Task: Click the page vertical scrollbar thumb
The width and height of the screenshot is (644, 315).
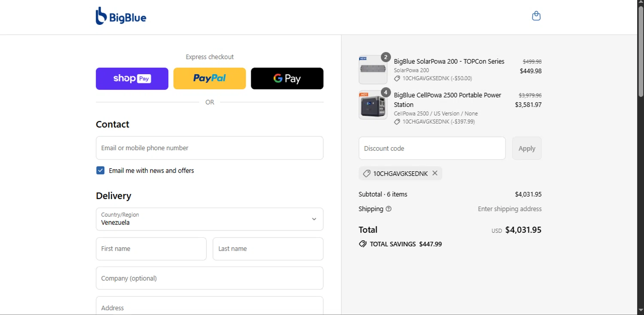Action: point(641,51)
